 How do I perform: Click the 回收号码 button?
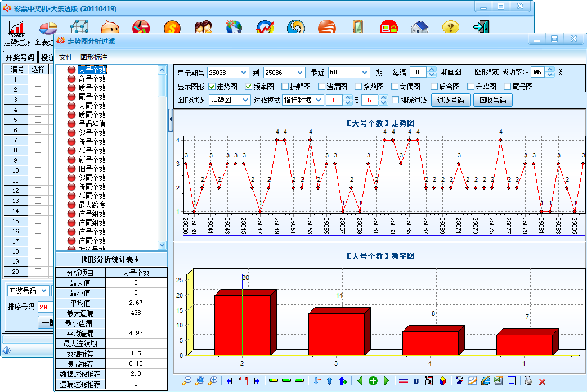coord(493,100)
